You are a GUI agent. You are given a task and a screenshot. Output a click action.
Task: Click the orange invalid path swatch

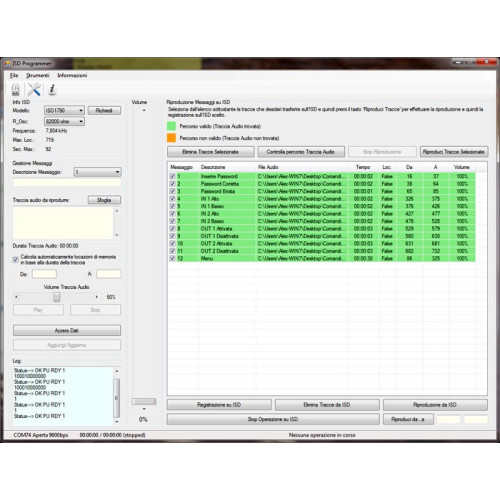pos(171,138)
